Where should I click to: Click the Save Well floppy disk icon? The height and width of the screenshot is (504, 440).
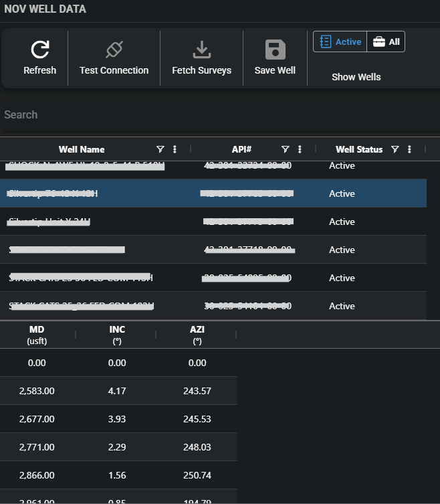point(276,50)
